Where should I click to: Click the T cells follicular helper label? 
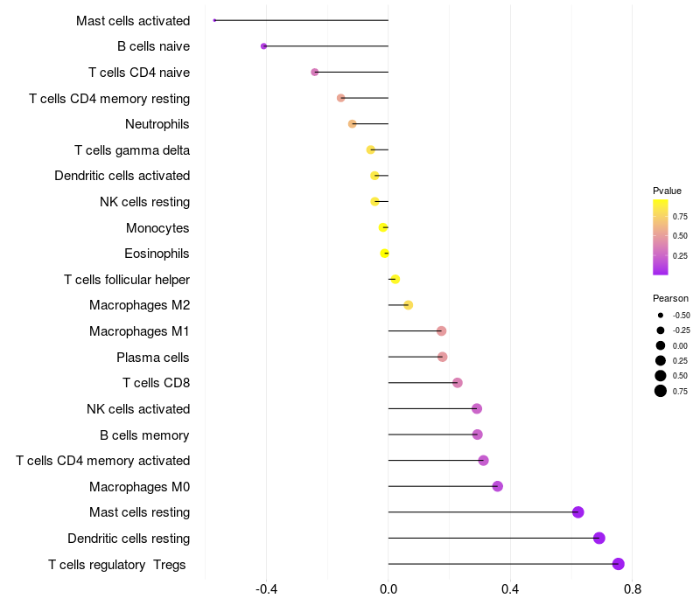127,280
